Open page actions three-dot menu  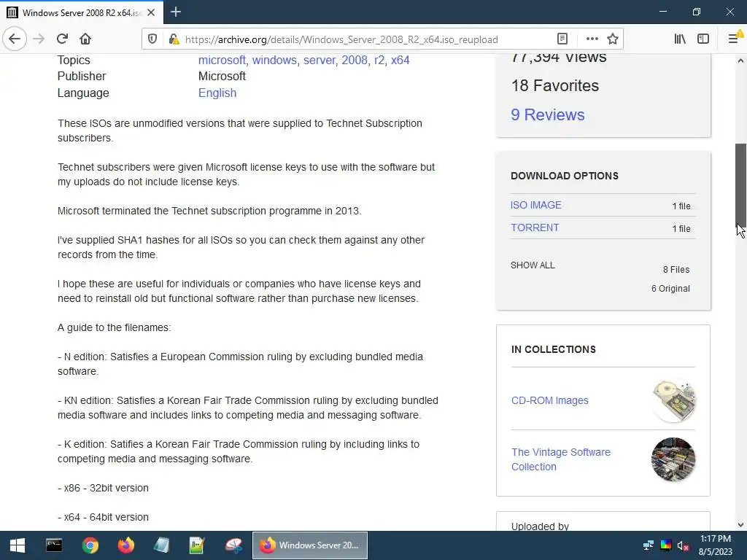(x=592, y=39)
